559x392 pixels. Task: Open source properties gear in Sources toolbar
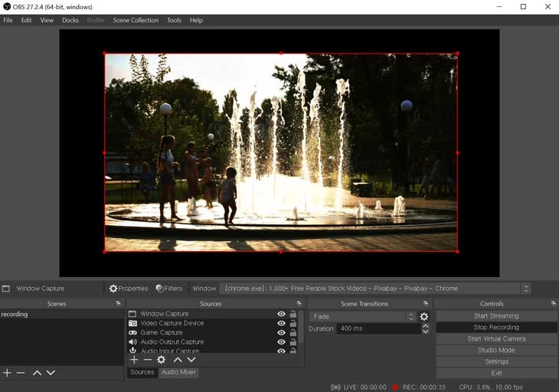[x=161, y=360]
